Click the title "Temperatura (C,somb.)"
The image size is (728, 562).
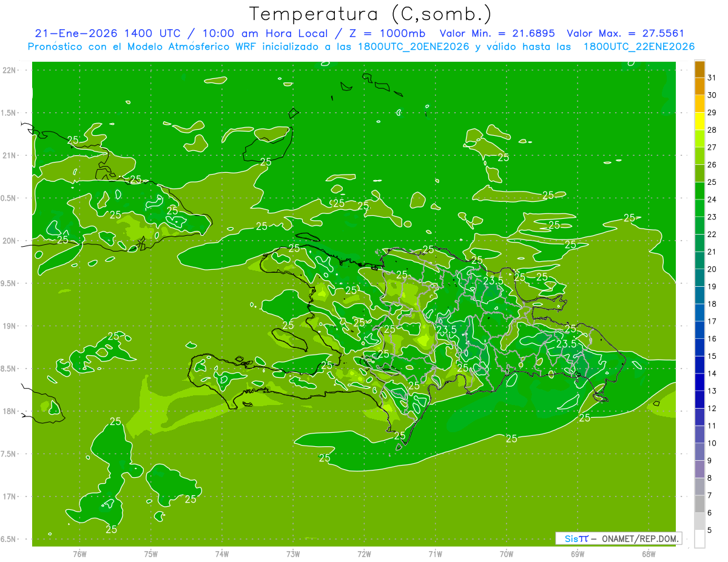click(370, 14)
